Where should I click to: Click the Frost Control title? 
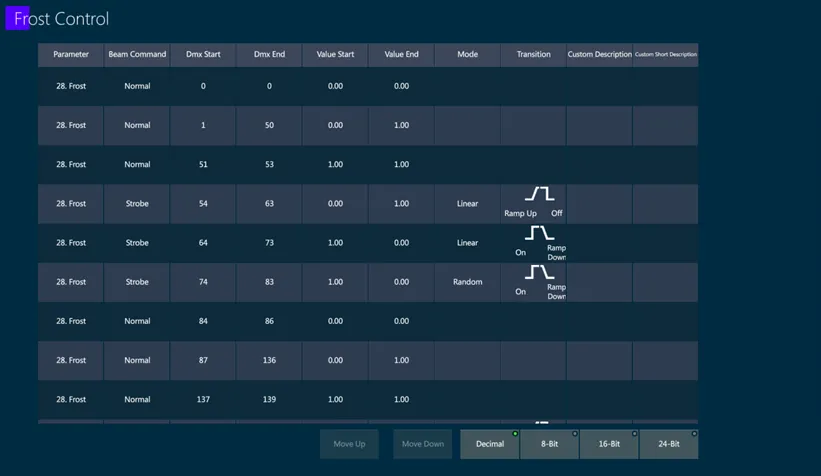(x=61, y=19)
